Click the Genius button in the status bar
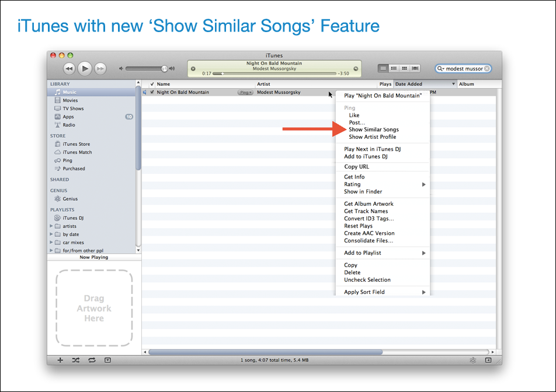This screenshot has height=392, width=556. [x=472, y=360]
